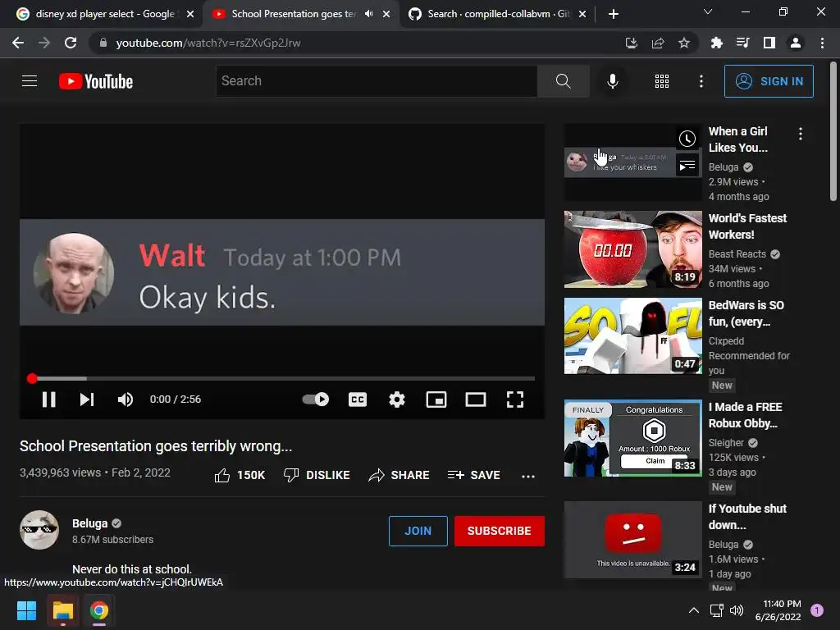This screenshot has width=840, height=630.
Task: Mute the tab via speaker icon
Action: [x=368, y=14]
